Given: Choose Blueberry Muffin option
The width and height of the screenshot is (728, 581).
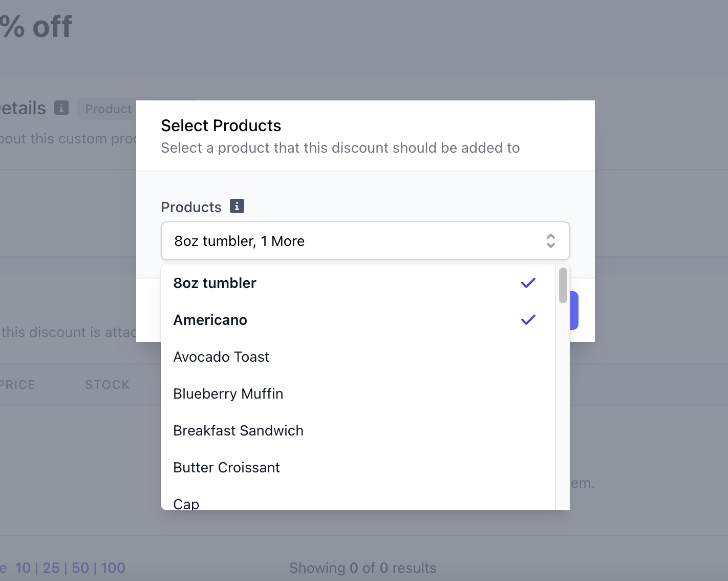Looking at the screenshot, I should coord(228,393).
